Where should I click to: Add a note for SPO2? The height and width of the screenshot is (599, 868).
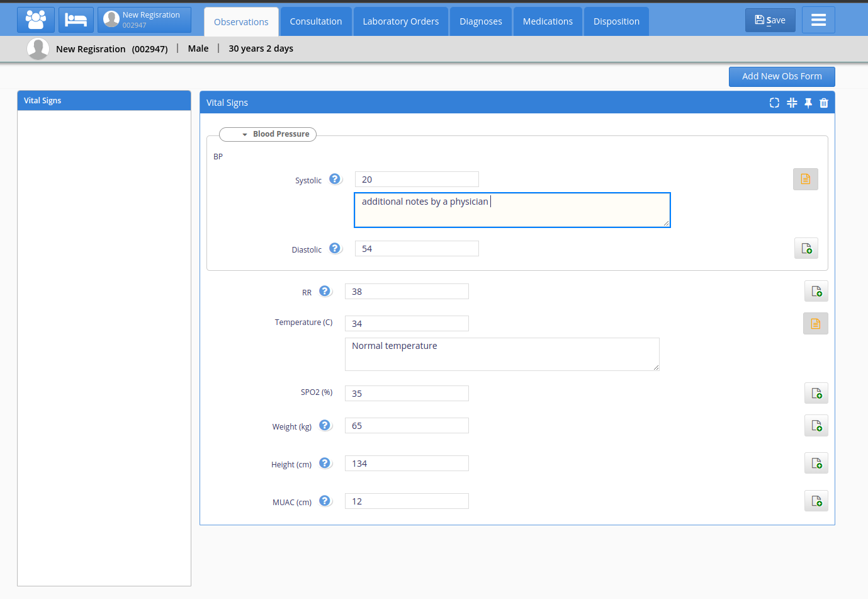pos(816,393)
